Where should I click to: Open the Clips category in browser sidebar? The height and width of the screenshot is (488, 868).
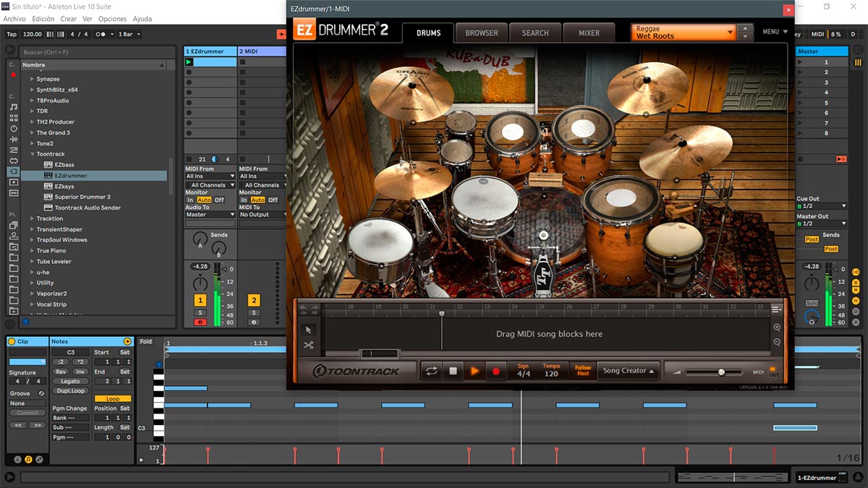[x=14, y=182]
